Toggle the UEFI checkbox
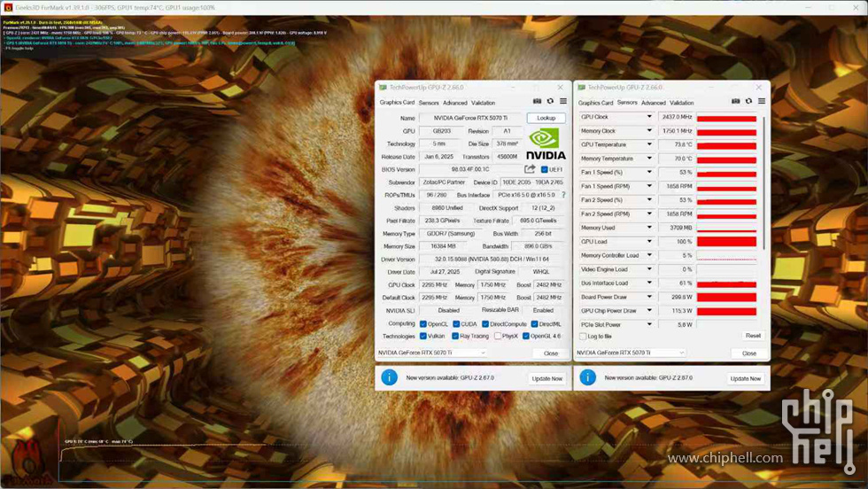The width and height of the screenshot is (868, 489). click(544, 169)
